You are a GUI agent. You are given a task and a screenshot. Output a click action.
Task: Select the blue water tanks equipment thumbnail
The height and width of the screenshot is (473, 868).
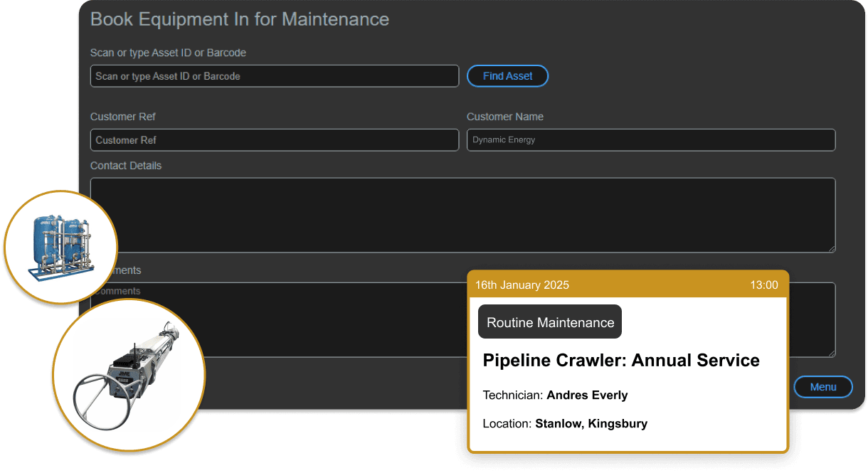pos(60,247)
